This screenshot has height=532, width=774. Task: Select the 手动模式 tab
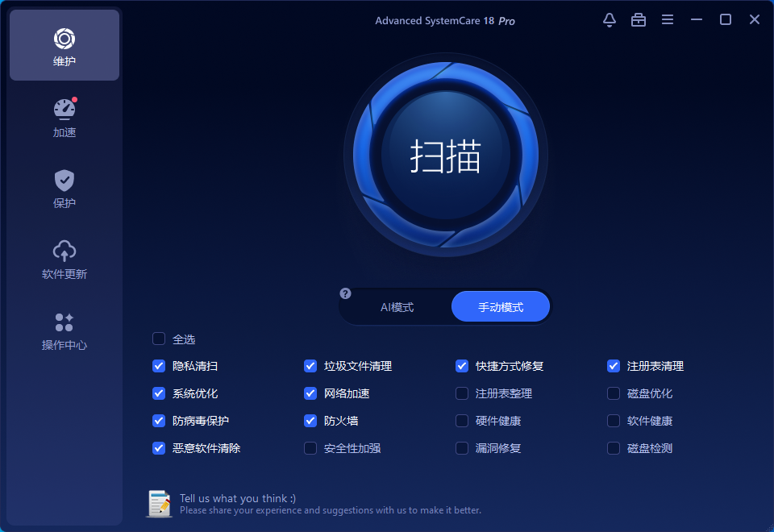pyautogui.click(x=501, y=307)
